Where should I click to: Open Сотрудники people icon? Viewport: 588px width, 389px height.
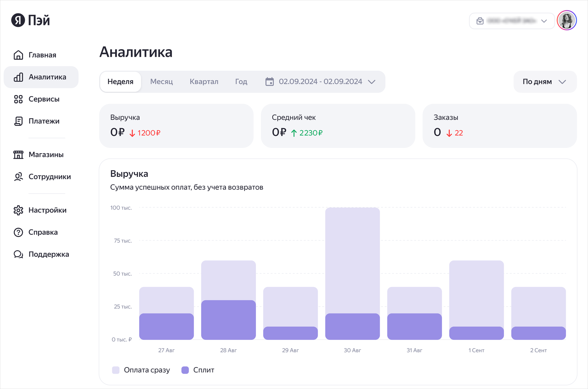18,177
